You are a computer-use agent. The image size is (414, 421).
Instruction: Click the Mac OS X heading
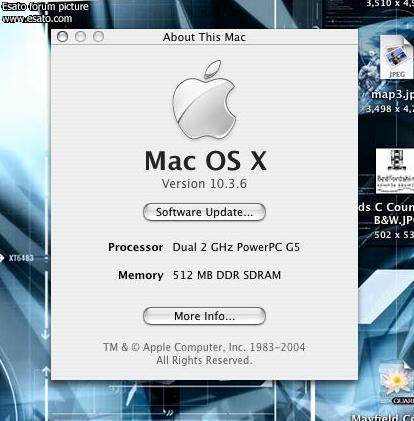[206, 161]
